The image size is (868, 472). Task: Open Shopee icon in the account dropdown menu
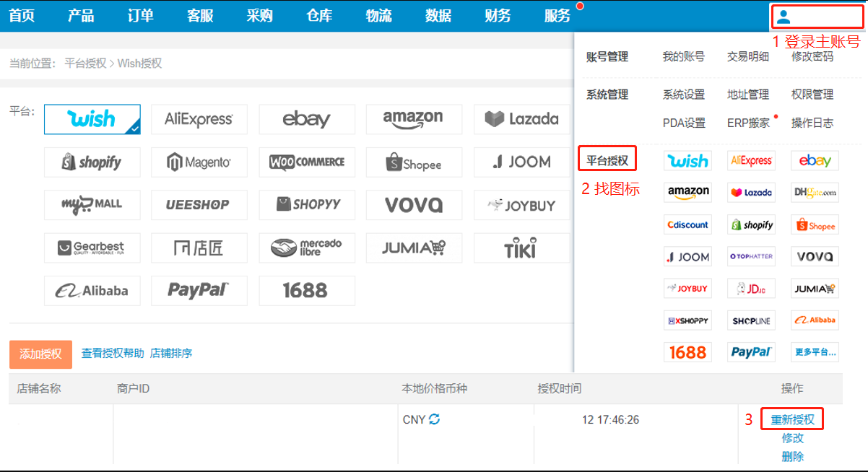pos(815,224)
